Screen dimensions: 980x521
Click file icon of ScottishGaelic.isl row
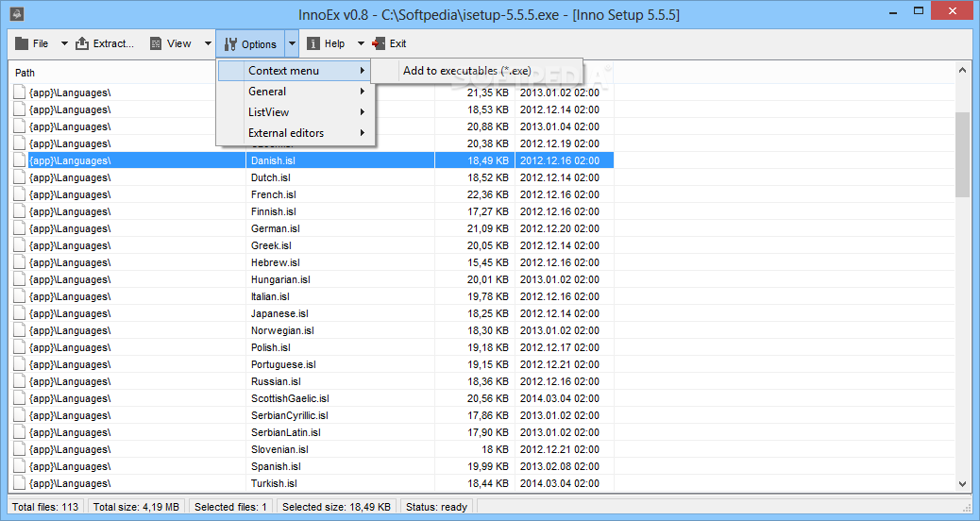[20, 398]
